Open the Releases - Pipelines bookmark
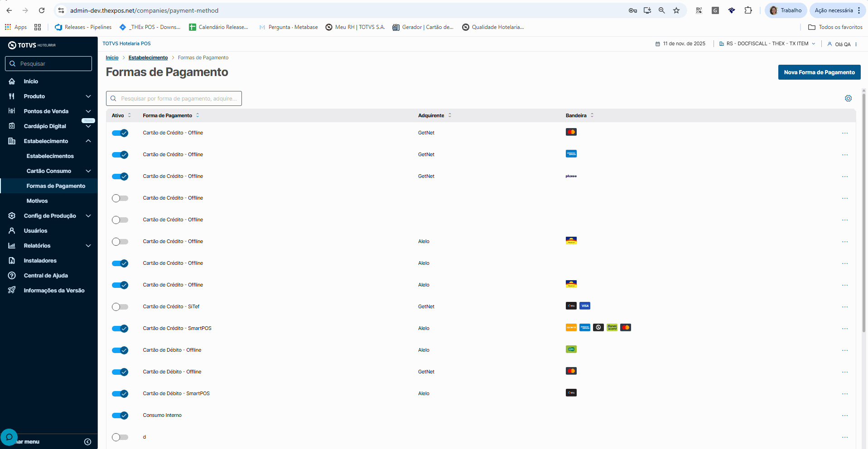Image resolution: width=868 pixels, height=449 pixels. 83,27
